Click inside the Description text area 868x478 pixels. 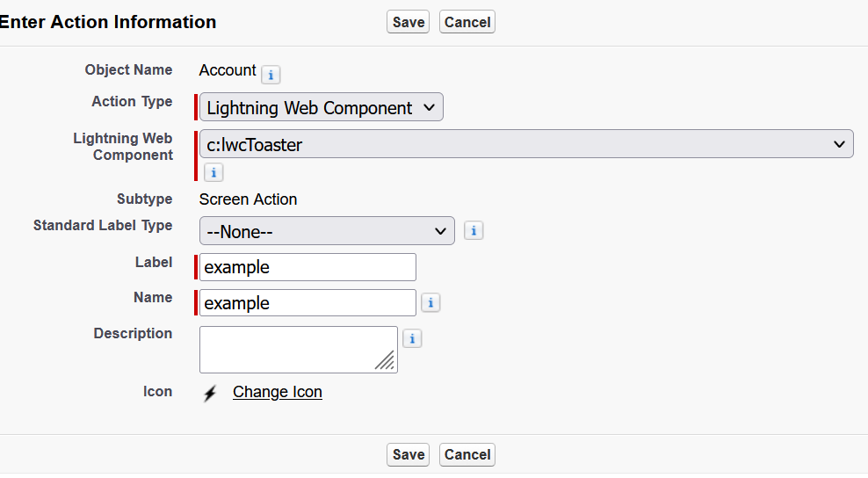(x=299, y=350)
